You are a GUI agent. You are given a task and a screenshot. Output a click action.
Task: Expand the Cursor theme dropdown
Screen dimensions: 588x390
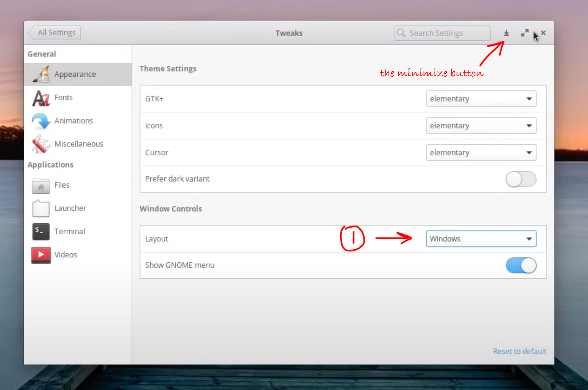click(481, 153)
